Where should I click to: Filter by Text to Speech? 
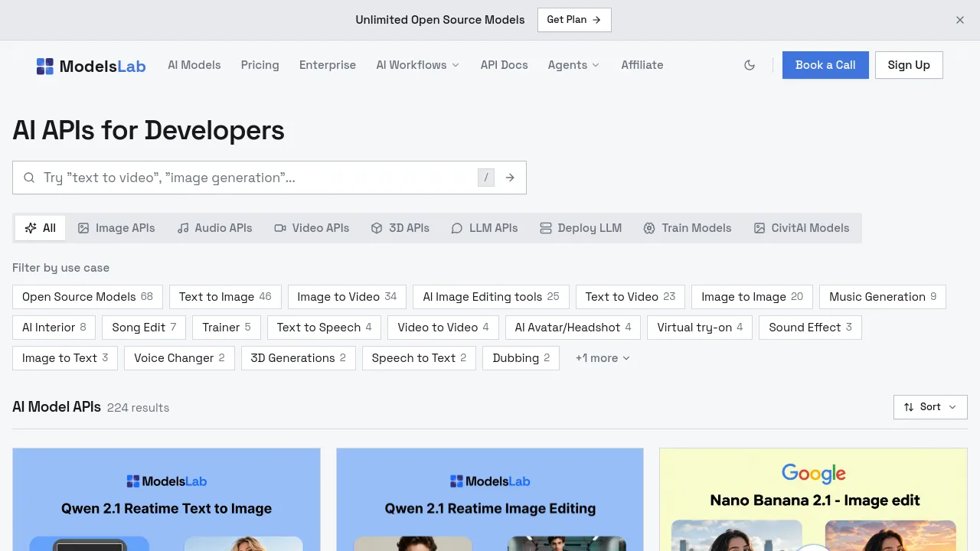click(x=325, y=328)
